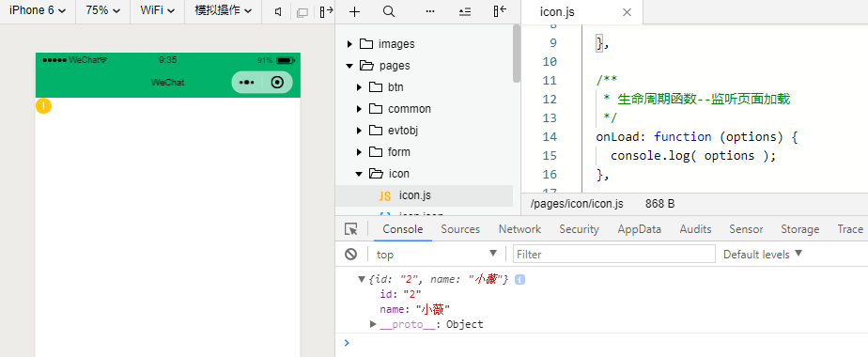Add a new file with plus icon
Screen dimensions: 868x357
tap(354, 11)
